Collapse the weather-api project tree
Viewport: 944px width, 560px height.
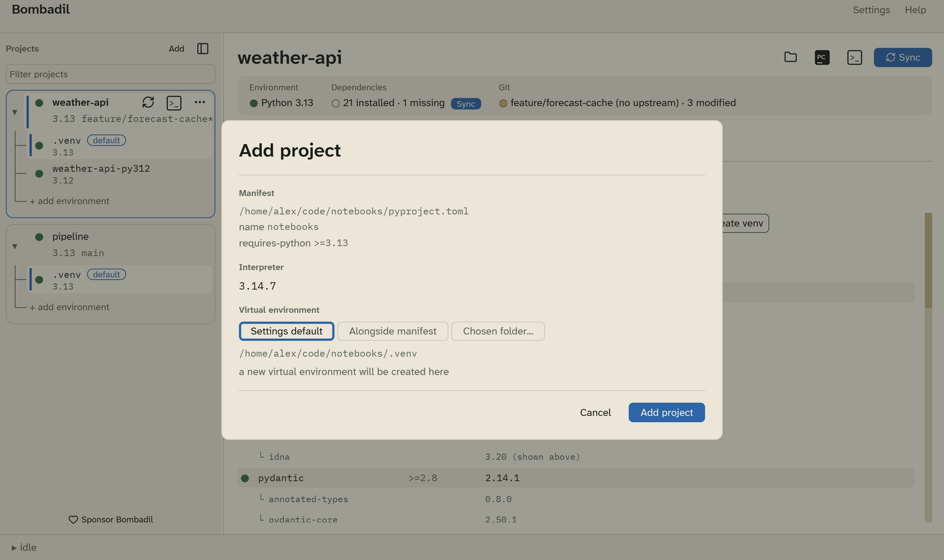coord(15,112)
